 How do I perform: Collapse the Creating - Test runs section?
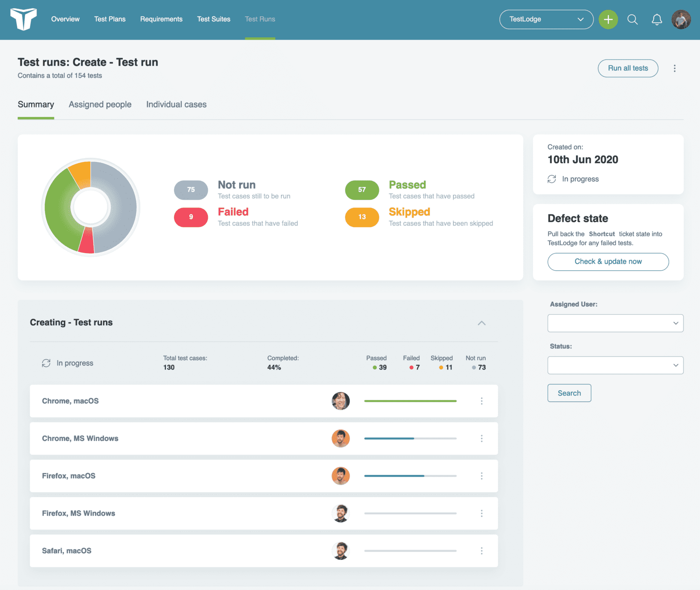click(482, 323)
